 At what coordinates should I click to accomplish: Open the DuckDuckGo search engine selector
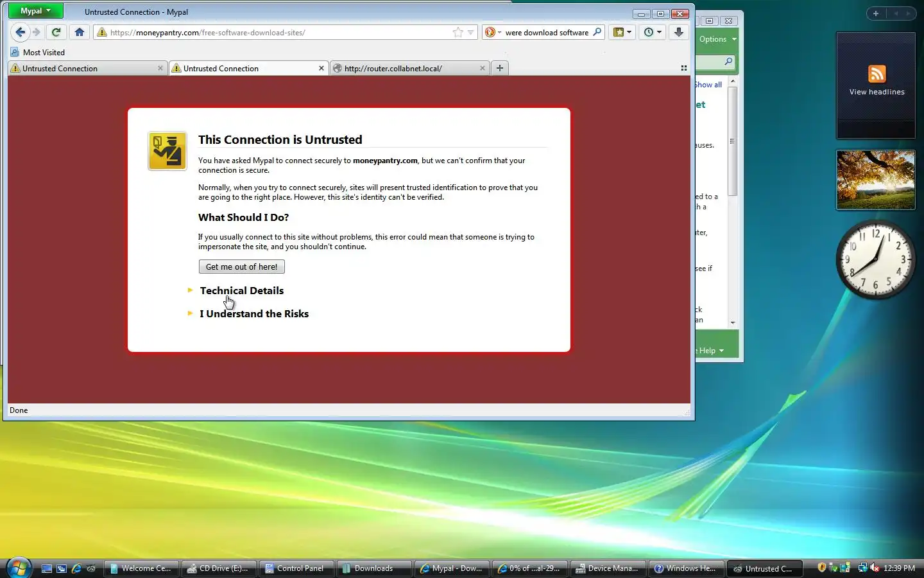492,32
